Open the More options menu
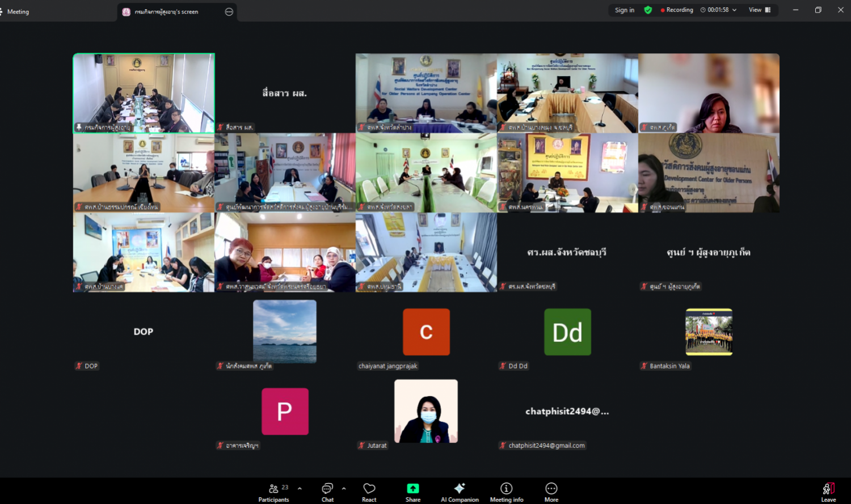The width and height of the screenshot is (851, 504). pos(551,492)
